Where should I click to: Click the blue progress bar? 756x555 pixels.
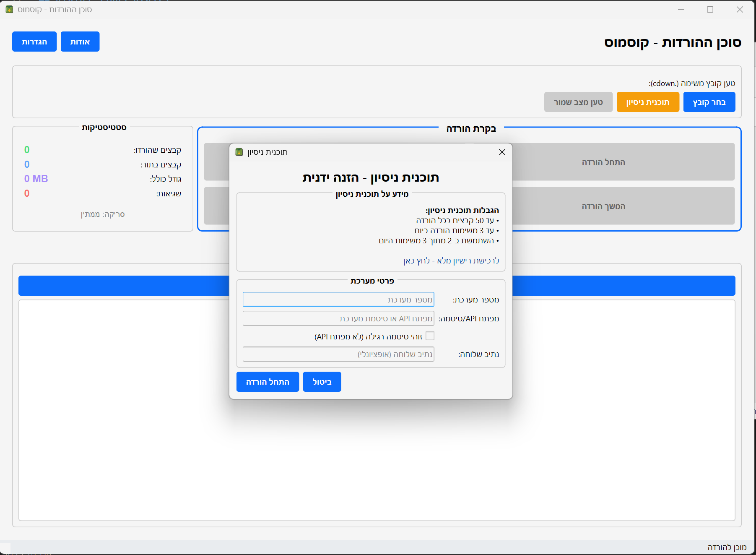(x=623, y=286)
